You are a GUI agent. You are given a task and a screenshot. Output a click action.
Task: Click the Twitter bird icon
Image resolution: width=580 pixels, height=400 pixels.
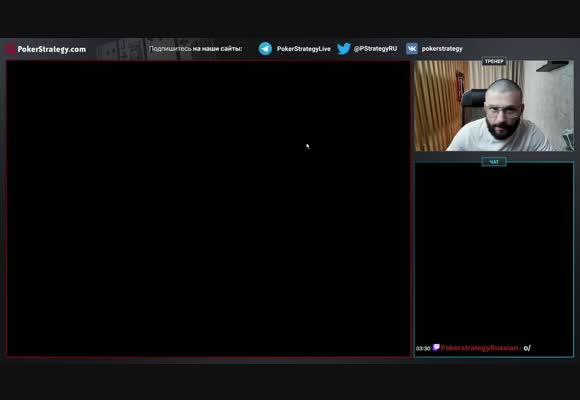(344, 48)
